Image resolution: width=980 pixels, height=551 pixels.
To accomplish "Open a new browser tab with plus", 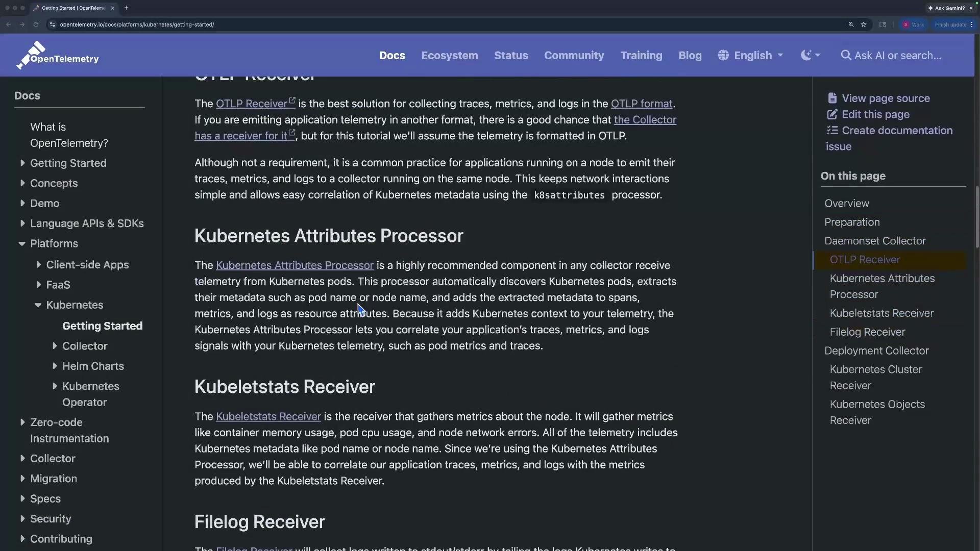I will 126,8.
